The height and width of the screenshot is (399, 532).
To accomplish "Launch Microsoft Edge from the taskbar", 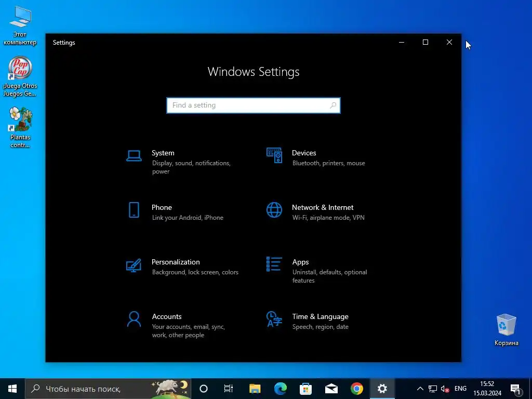I will coord(280,389).
